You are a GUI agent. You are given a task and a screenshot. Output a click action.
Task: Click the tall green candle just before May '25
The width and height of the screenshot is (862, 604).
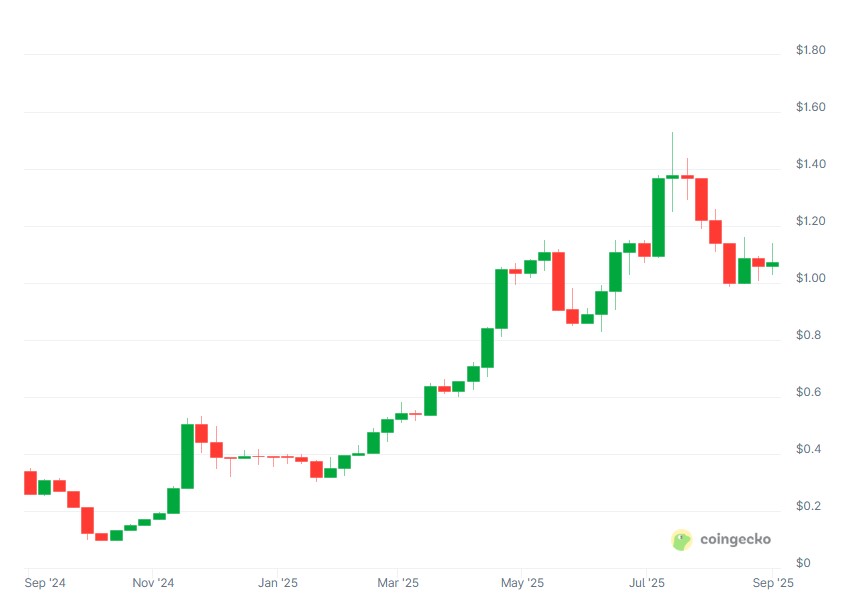(501, 298)
